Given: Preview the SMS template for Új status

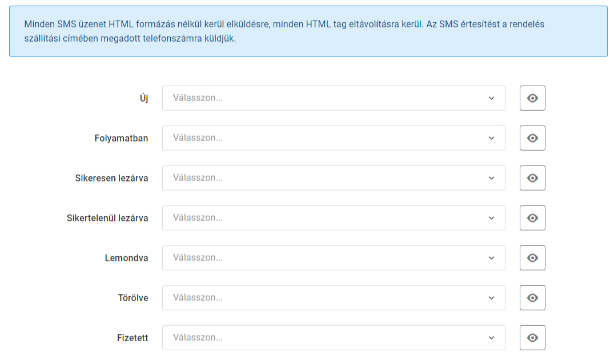Looking at the screenshot, I should tap(532, 98).
